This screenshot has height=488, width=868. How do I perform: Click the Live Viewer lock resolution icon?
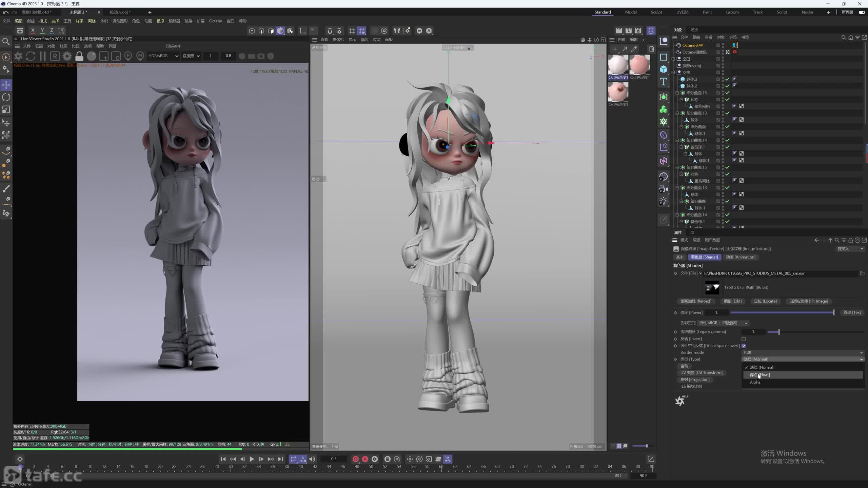tap(79, 56)
